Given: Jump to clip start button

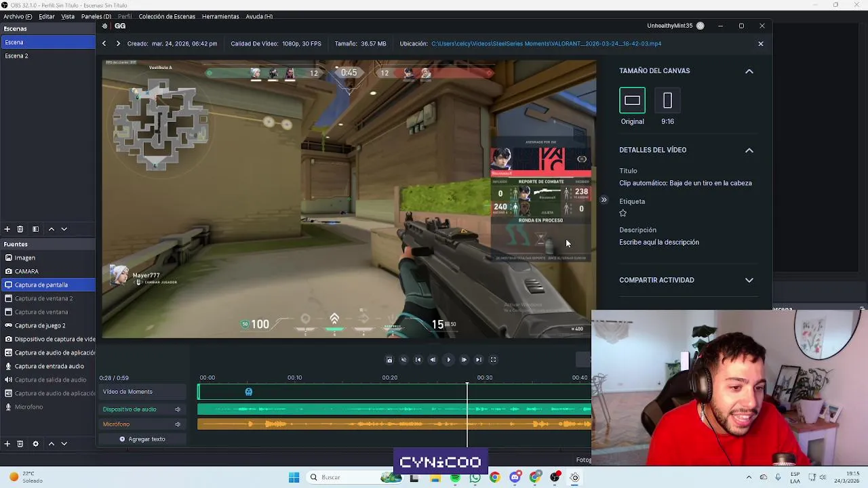Looking at the screenshot, I should tap(418, 360).
